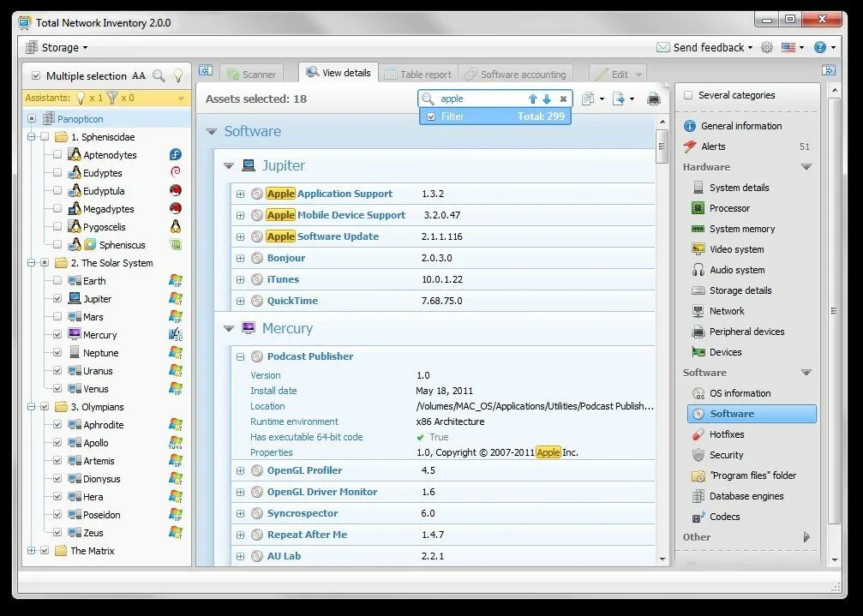Check the Mars asset checkbox

tap(57, 317)
